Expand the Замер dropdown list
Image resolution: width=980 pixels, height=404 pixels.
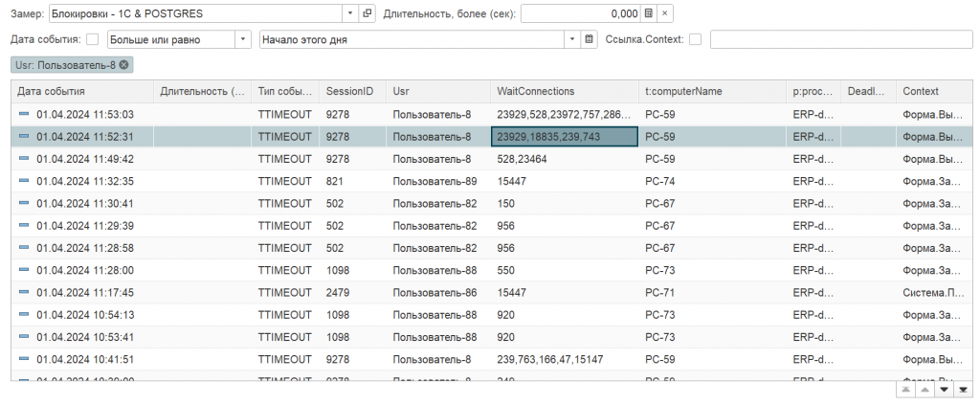[x=350, y=13]
